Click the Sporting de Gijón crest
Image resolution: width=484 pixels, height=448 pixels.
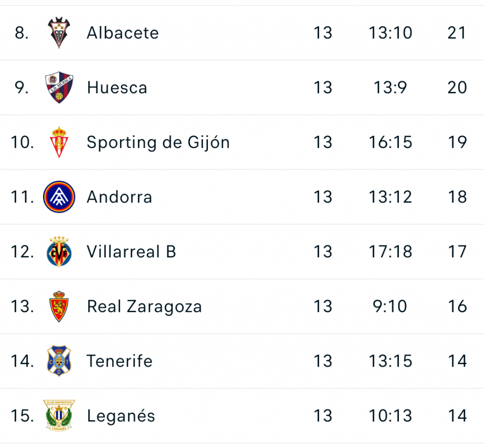tap(59, 142)
